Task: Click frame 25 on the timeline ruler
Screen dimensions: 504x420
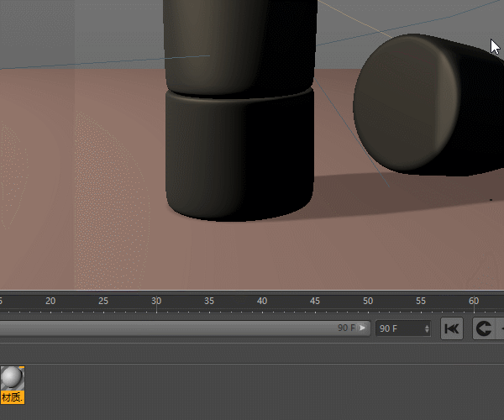Action: tap(103, 306)
